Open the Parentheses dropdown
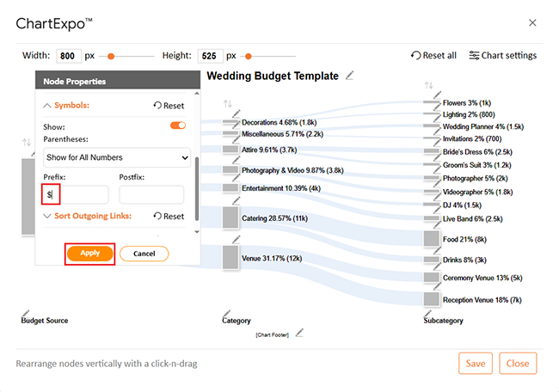559x392 pixels. click(117, 157)
